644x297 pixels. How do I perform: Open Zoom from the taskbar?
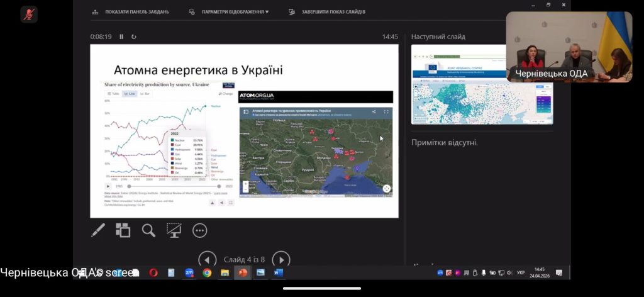click(189, 272)
